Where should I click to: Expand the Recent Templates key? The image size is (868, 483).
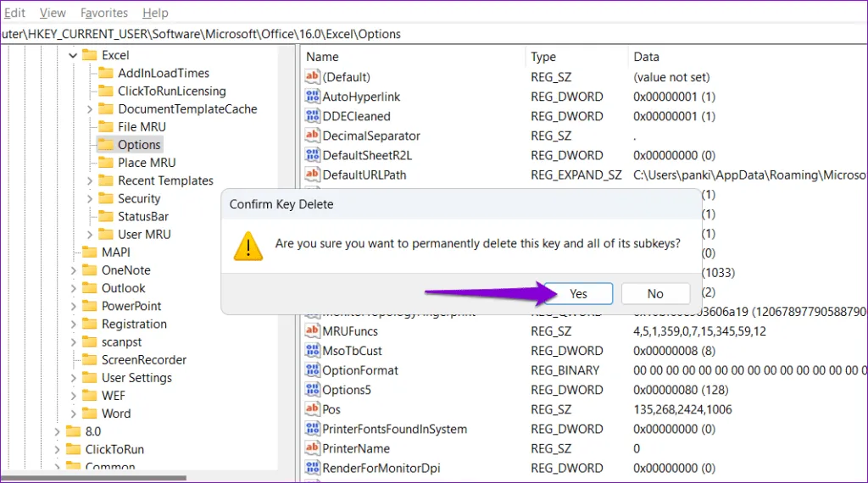90,180
